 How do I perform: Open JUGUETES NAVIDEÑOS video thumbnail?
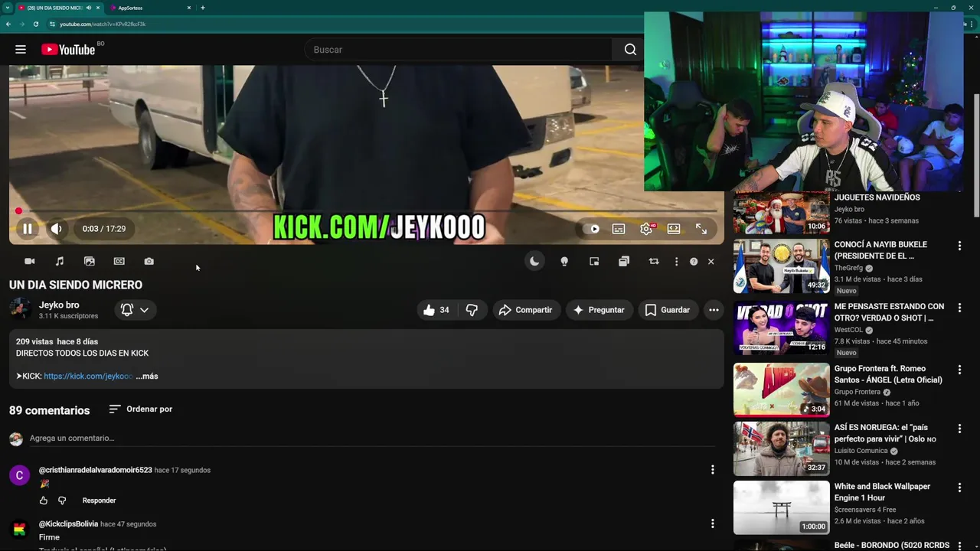(781, 211)
